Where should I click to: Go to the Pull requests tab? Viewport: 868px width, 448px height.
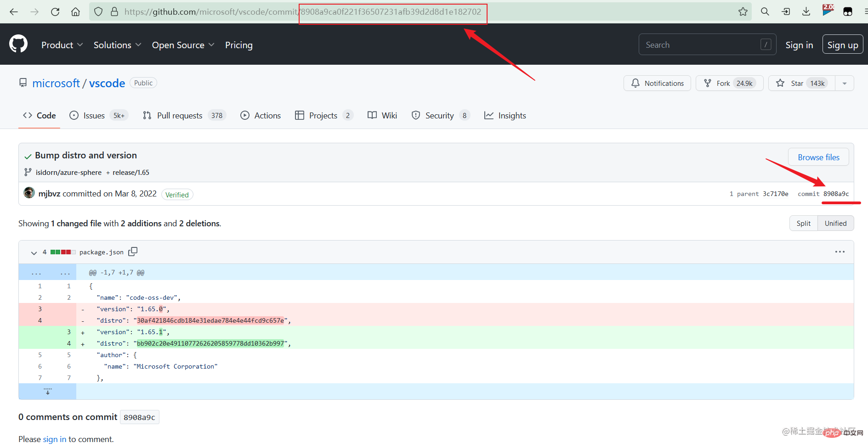pos(179,116)
